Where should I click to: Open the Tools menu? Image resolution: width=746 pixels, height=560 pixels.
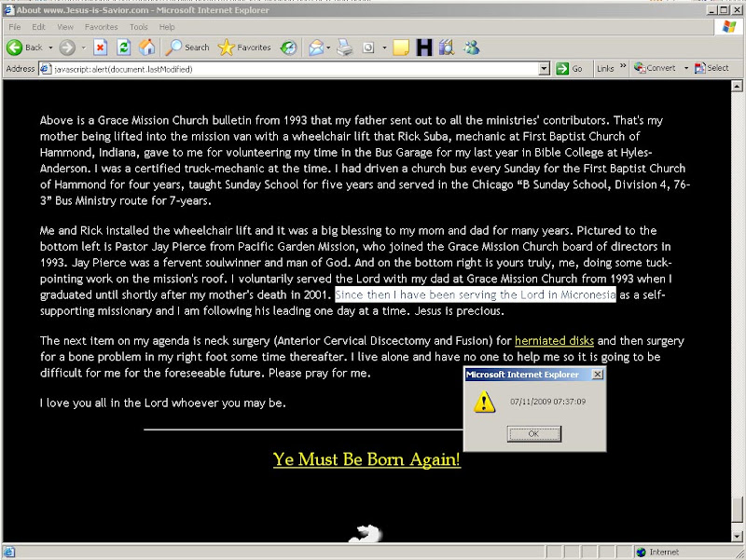tap(138, 27)
